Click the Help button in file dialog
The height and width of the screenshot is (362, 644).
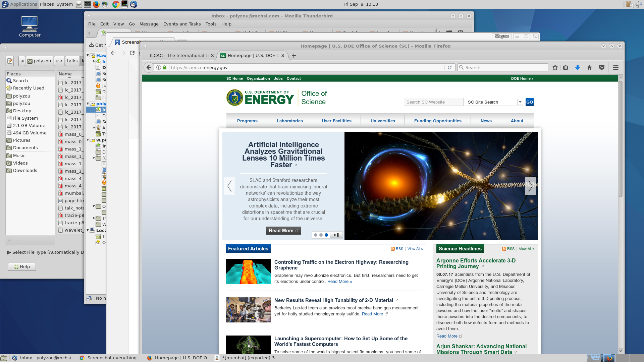tap(22, 267)
